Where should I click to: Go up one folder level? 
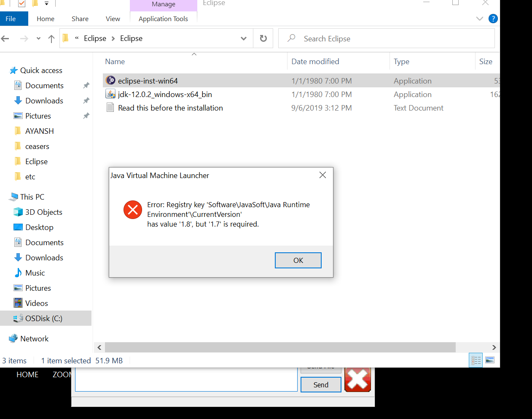pos(51,39)
